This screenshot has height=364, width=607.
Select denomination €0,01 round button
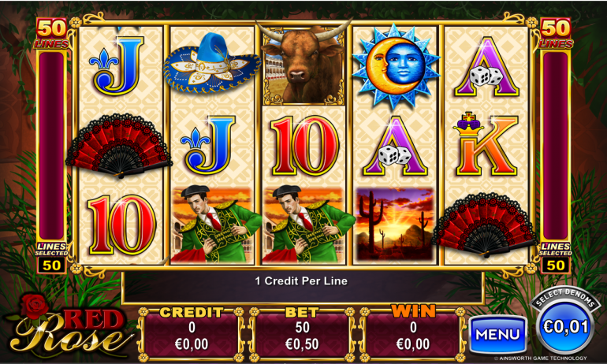click(x=565, y=327)
